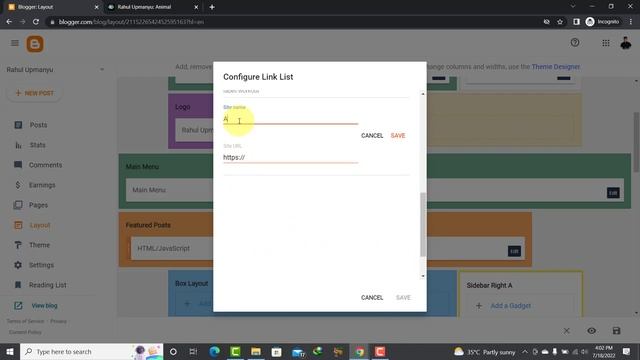Open the Chrome three-dot menu
The height and width of the screenshot is (360, 640).
pyautogui.click(x=631, y=22)
